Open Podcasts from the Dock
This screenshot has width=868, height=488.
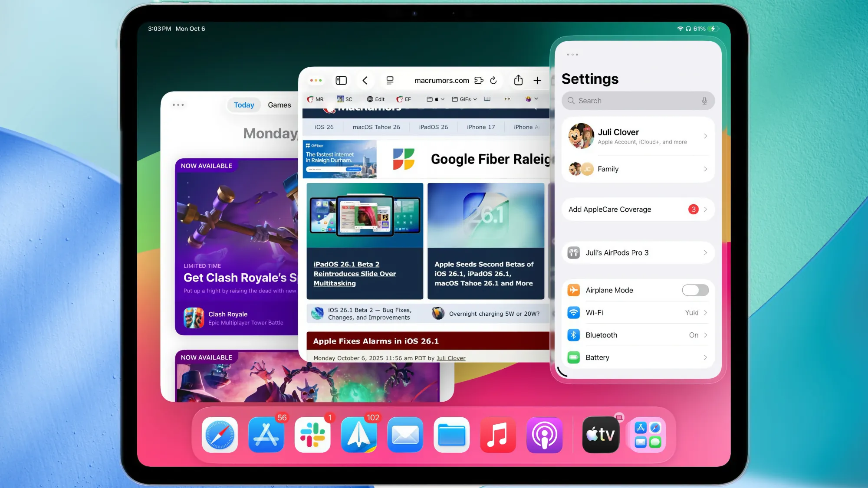(x=544, y=435)
